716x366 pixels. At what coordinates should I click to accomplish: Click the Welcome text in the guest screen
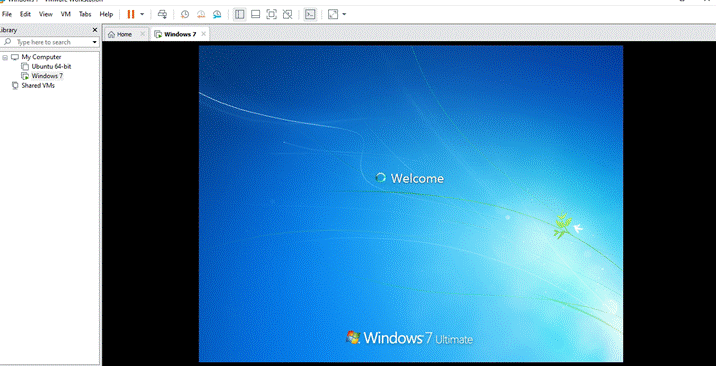click(417, 178)
